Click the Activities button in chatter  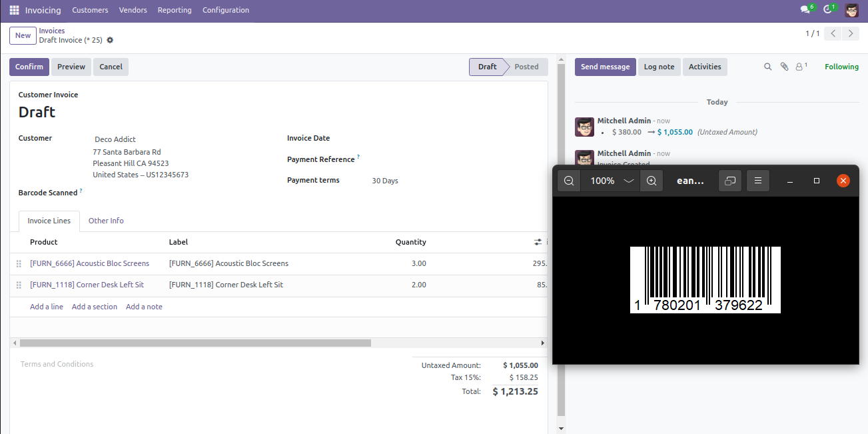coord(705,67)
